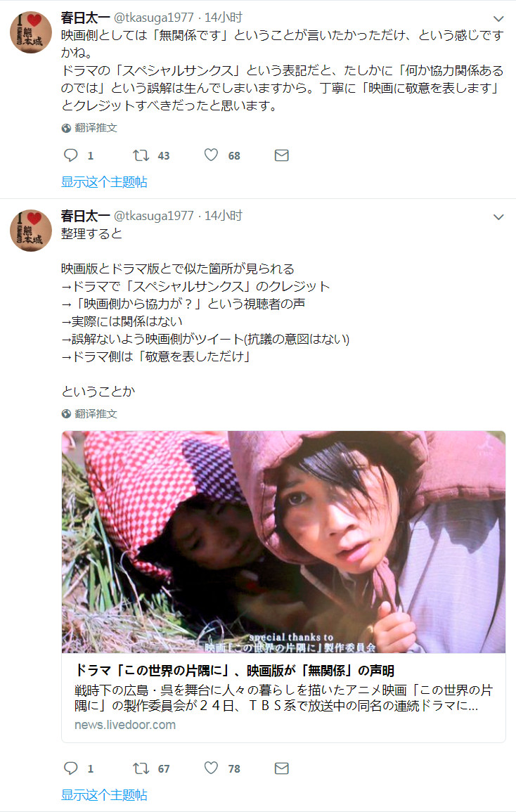This screenshot has height=812, width=516.
Task: Open second tweet's chevron more-options menu
Action: tap(498, 217)
